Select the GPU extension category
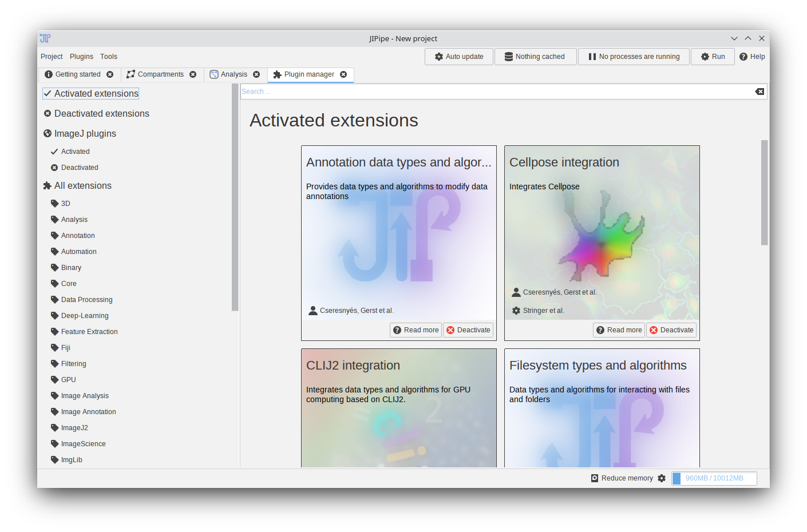Viewport: 807px width, 532px height. pyautogui.click(x=69, y=379)
